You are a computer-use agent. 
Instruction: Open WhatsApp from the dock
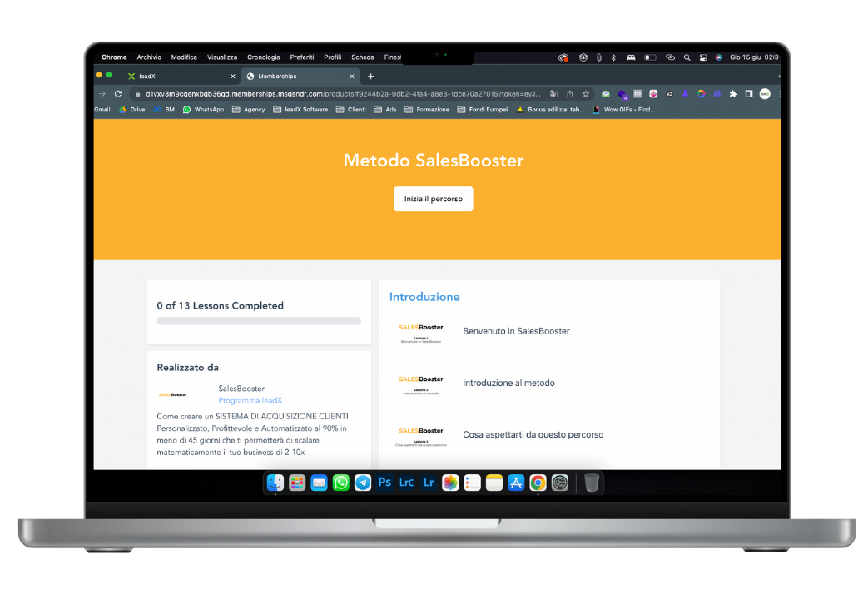[x=341, y=483]
